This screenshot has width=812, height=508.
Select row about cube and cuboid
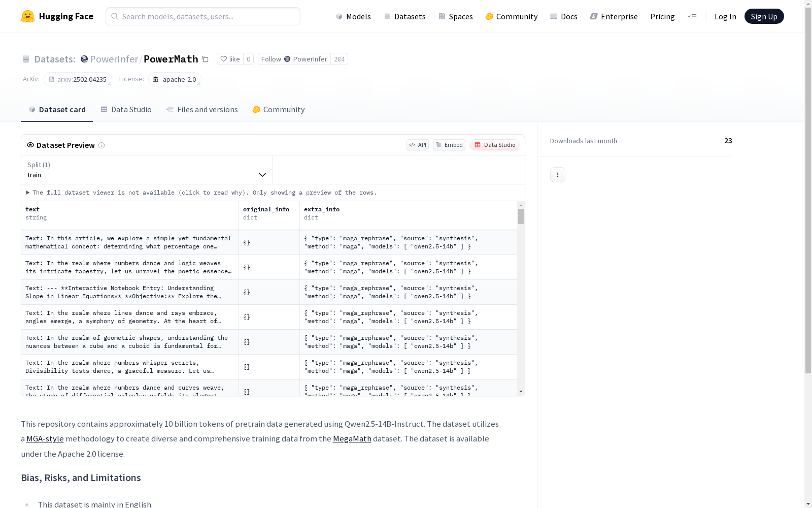pos(269,342)
